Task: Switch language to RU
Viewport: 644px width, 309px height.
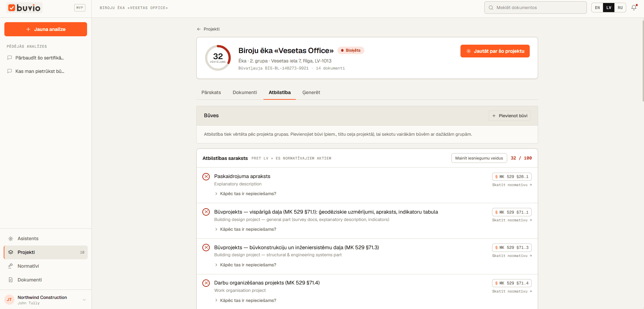Action: point(620,8)
